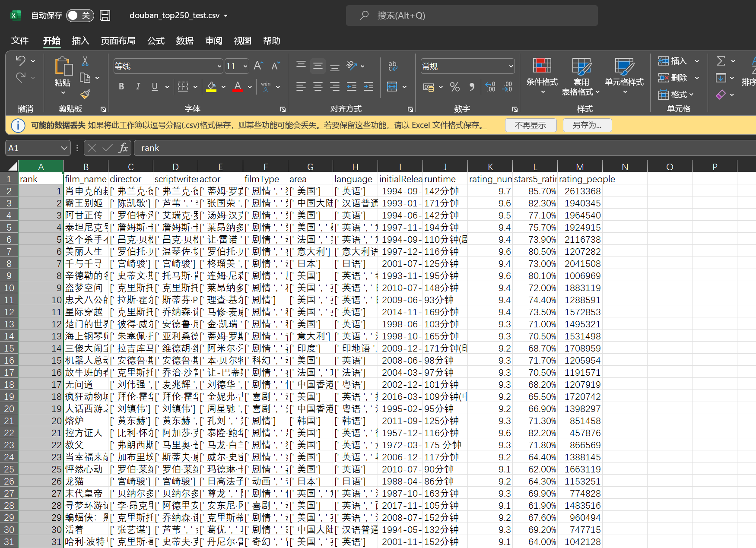
Task: Toggle Italic formatting
Action: pos(138,87)
